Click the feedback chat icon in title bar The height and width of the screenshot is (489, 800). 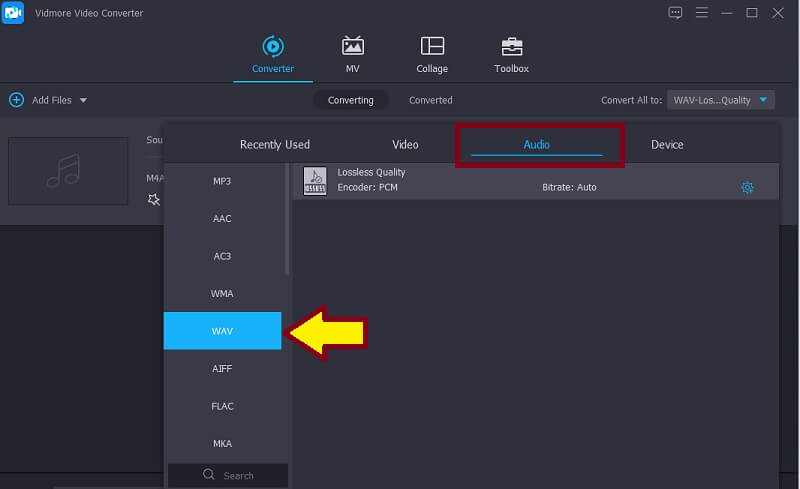675,13
